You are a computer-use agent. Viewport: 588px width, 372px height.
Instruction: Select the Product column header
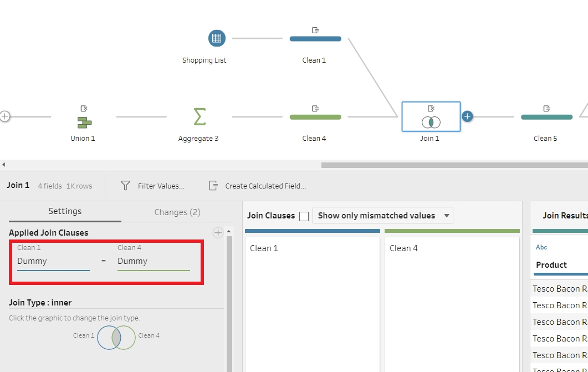551,265
